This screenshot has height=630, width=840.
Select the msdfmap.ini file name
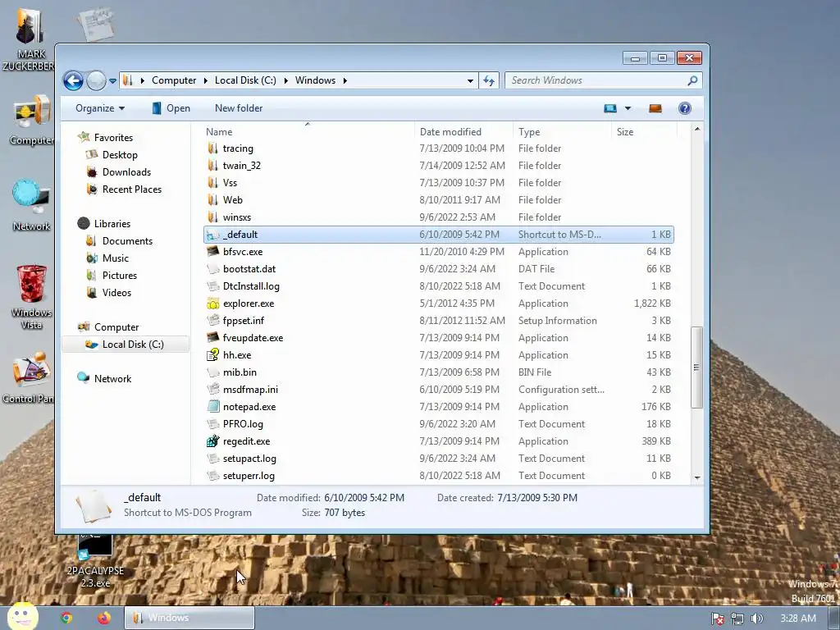click(250, 390)
